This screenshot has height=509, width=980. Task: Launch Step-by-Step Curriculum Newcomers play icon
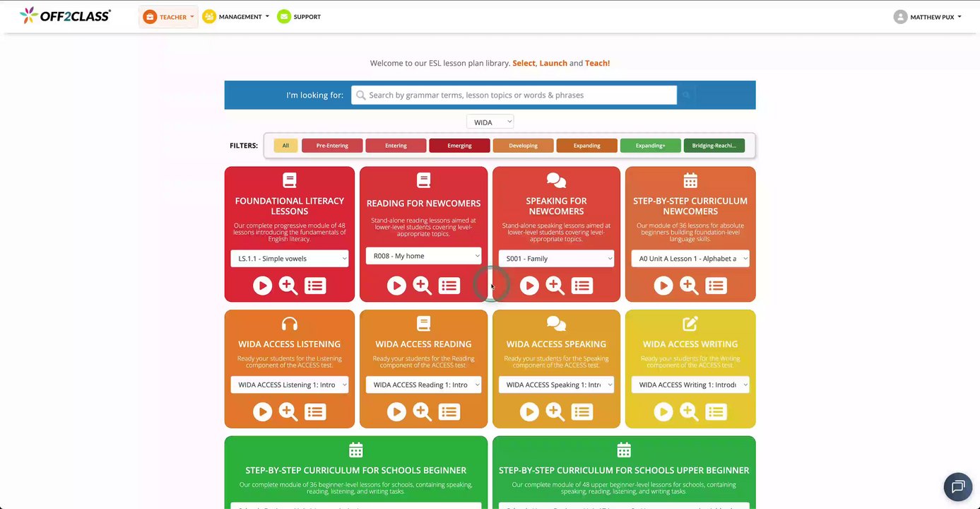click(663, 286)
